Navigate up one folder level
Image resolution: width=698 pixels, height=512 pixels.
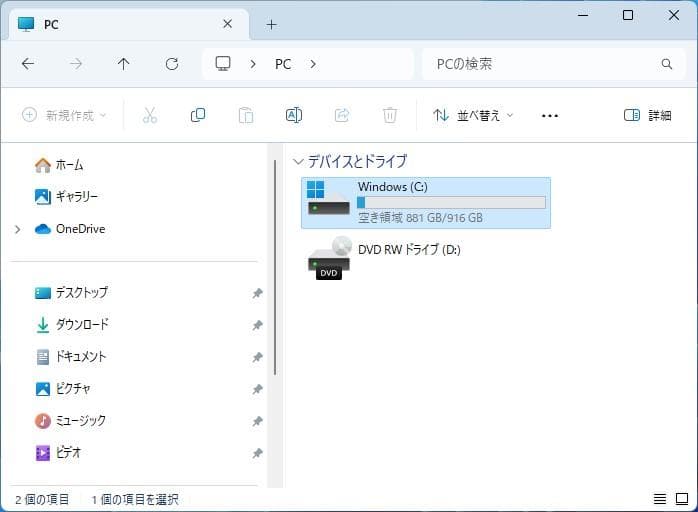tap(123, 64)
